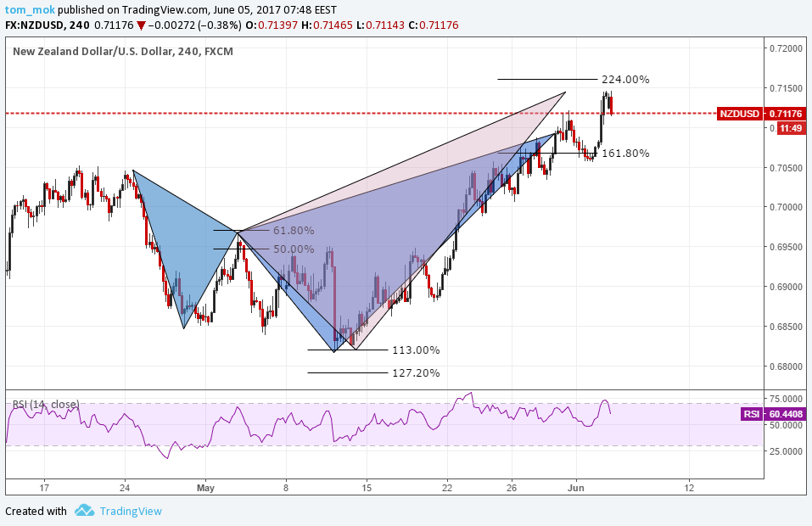Select the low price L:0.71143
Viewport: 812px width, 526px height.
coord(381,25)
